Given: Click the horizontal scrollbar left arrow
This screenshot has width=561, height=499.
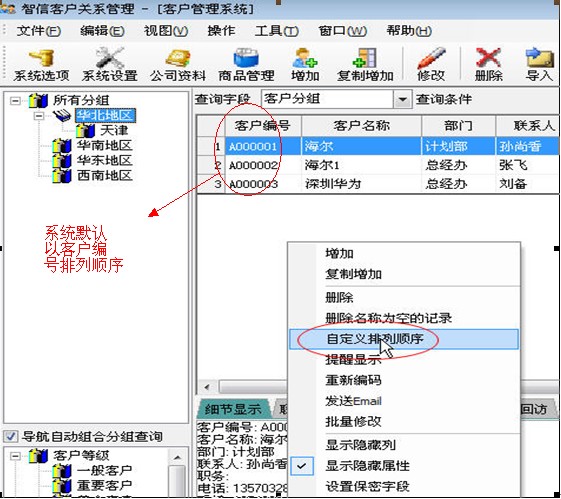Looking at the screenshot, I should click(207, 387).
